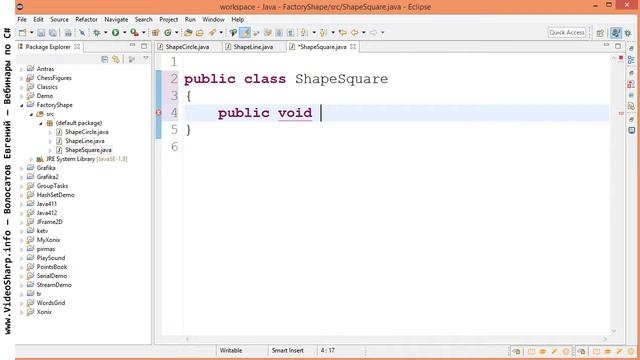The image size is (640, 360).
Task: Switch to the Debug perspective icon
Action: coord(628,33)
